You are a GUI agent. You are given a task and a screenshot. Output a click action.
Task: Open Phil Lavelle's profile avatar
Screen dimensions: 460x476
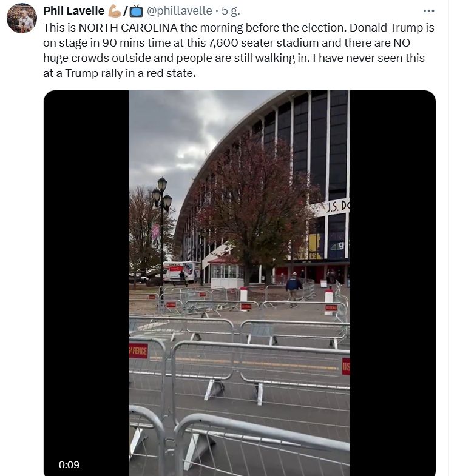(22, 18)
